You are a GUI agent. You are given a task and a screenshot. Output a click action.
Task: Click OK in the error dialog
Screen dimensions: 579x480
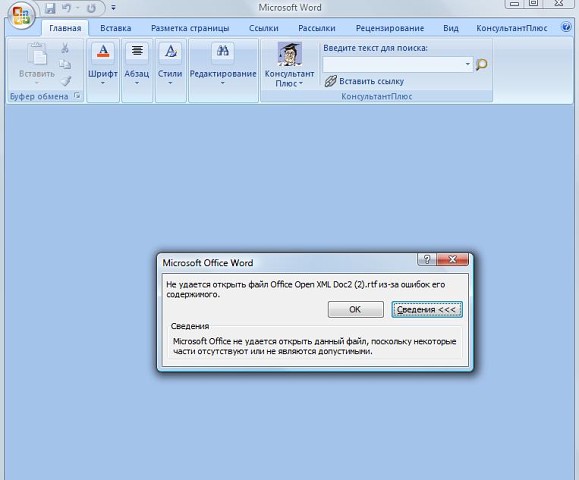click(x=356, y=309)
